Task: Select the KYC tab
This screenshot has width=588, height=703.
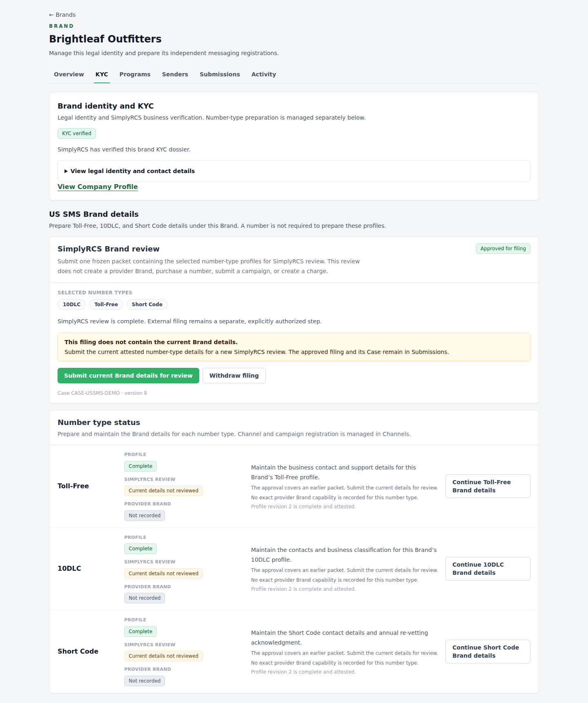Action: (102, 74)
